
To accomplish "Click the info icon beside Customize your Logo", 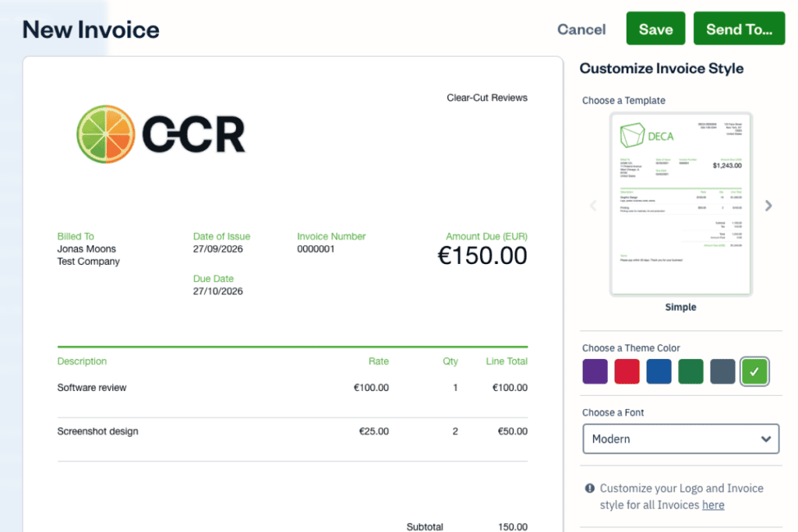I will pos(589,488).
